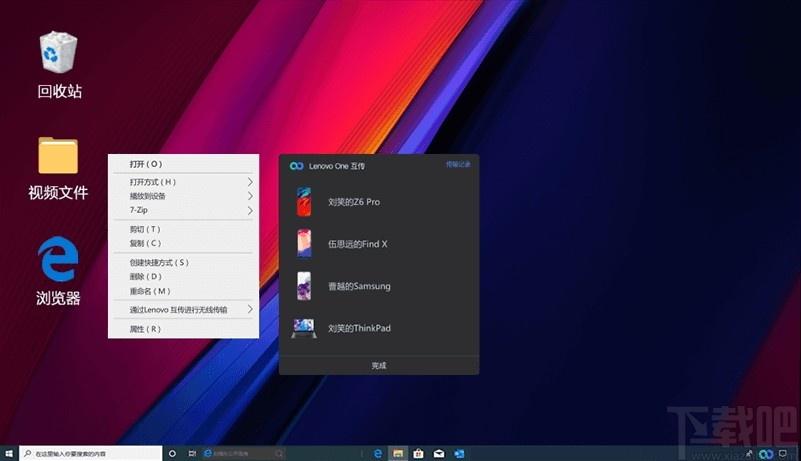Select the 视频文件 folder icon
Image resolution: width=801 pixels, height=461 pixels.
pyautogui.click(x=58, y=156)
